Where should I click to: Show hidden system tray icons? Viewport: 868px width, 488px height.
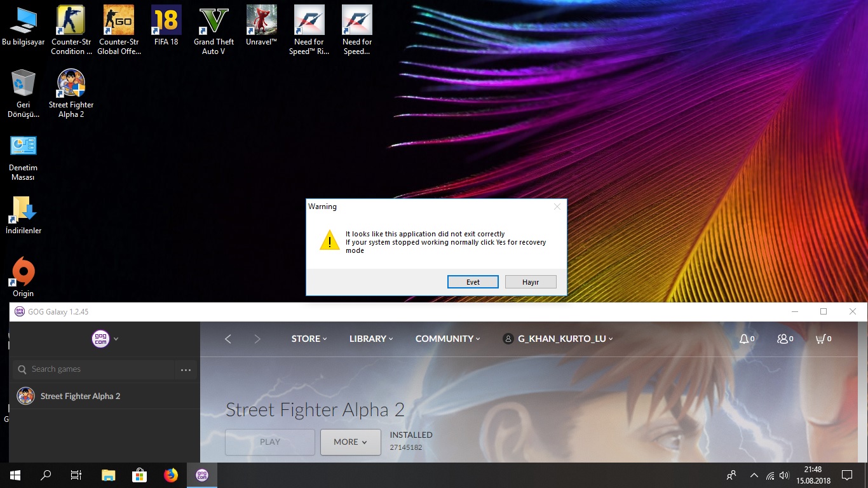click(754, 475)
